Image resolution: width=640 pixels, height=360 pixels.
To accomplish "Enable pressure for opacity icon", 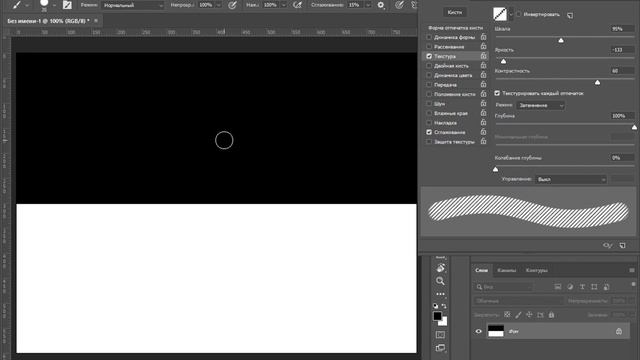I will tap(232, 5).
